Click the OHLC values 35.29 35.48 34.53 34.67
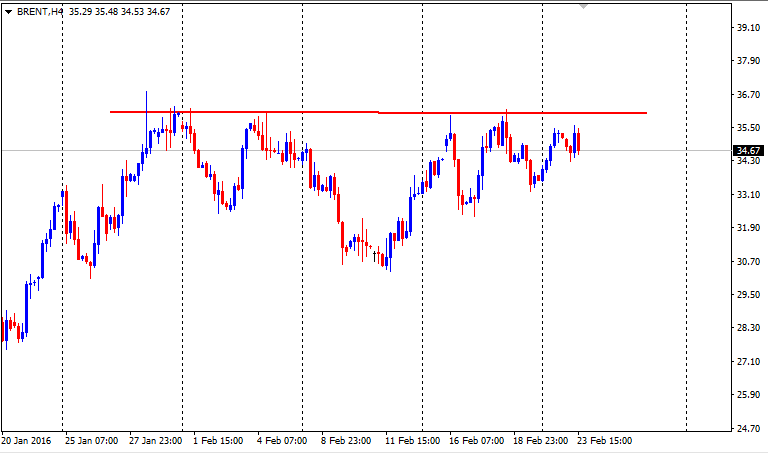The image size is (768, 454). tap(120, 12)
